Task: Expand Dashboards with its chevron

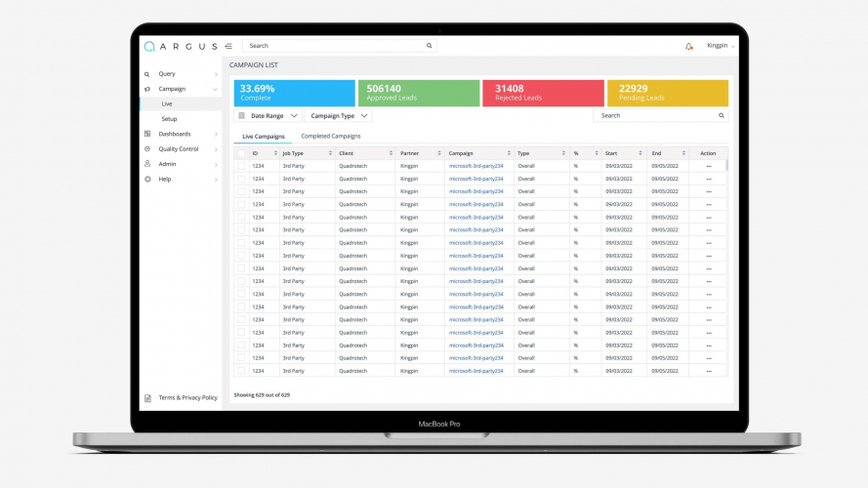Action: pyautogui.click(x=216, y=134)
